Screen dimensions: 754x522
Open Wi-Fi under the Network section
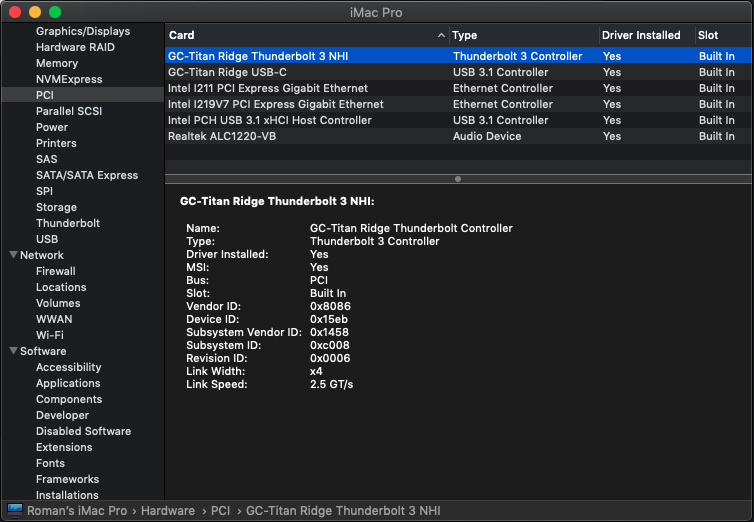pos(50,335)
